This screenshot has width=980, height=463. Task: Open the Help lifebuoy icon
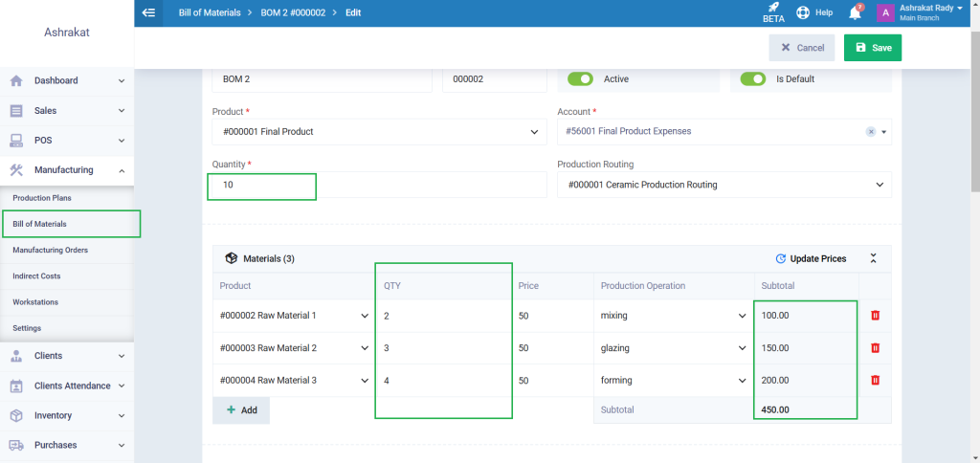(803, 12)
